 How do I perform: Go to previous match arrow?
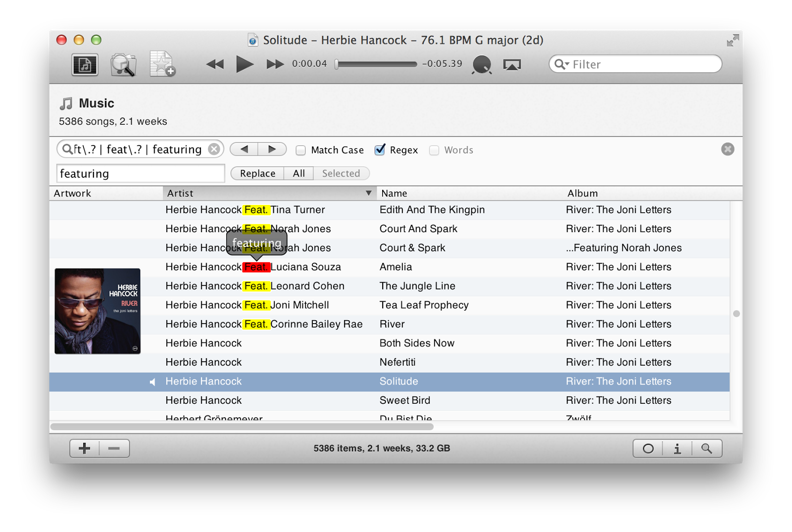coord(244,149)
